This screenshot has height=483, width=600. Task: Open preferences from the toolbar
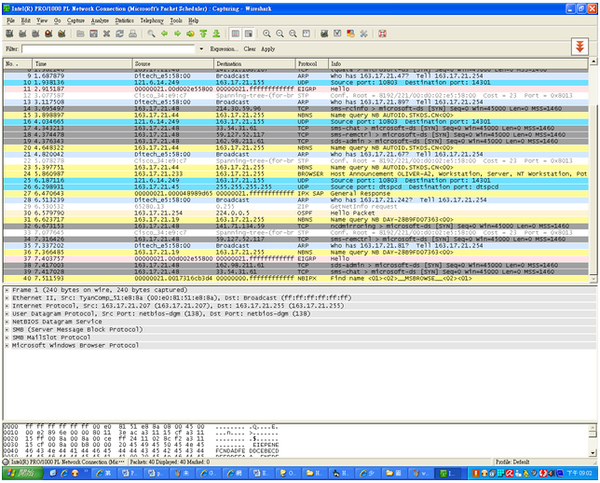363,34
